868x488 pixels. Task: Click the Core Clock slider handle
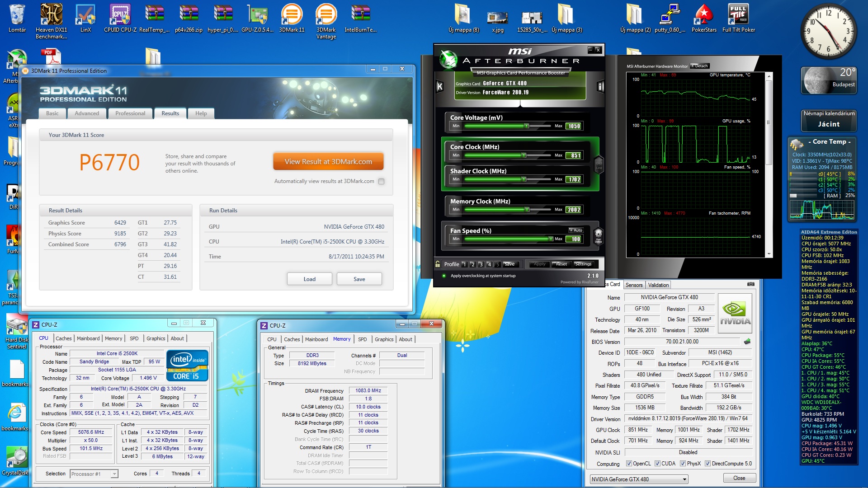pos(524,155)
